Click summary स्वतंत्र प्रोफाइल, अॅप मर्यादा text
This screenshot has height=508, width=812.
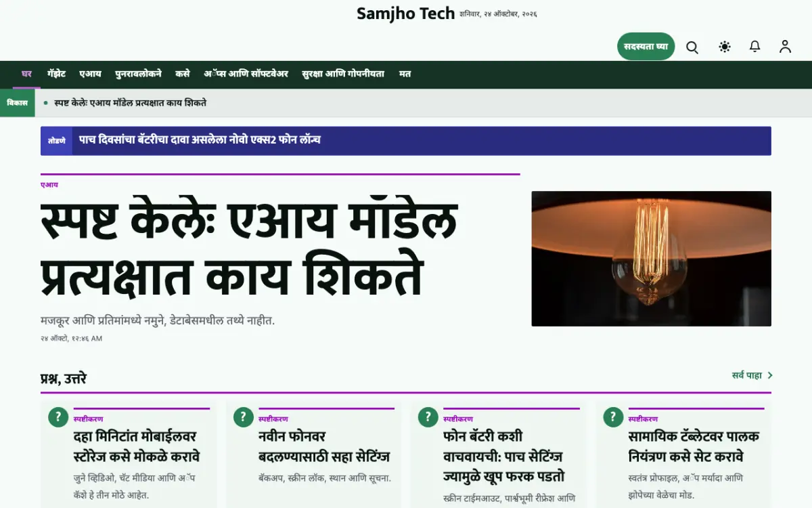pyautogui.click(x=685, y=486)
